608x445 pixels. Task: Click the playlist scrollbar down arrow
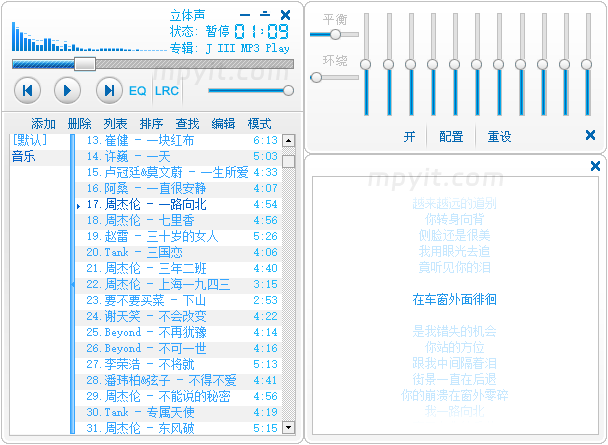288,427
